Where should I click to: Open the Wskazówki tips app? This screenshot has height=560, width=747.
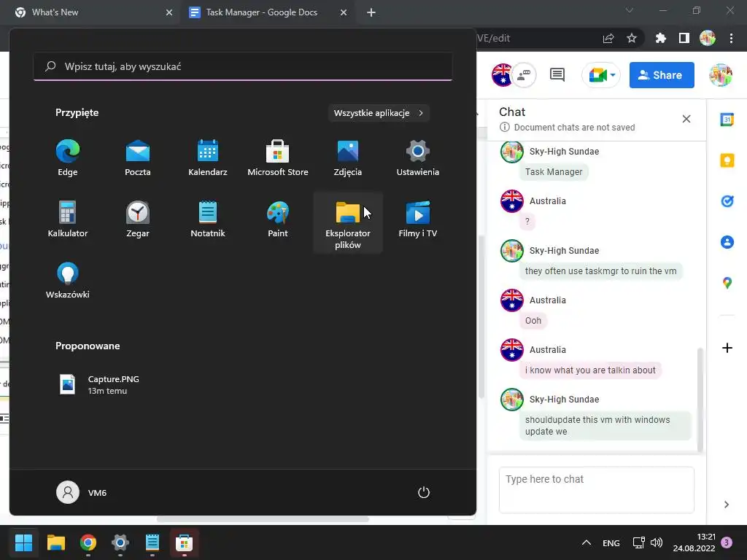(x=67, y=281)
